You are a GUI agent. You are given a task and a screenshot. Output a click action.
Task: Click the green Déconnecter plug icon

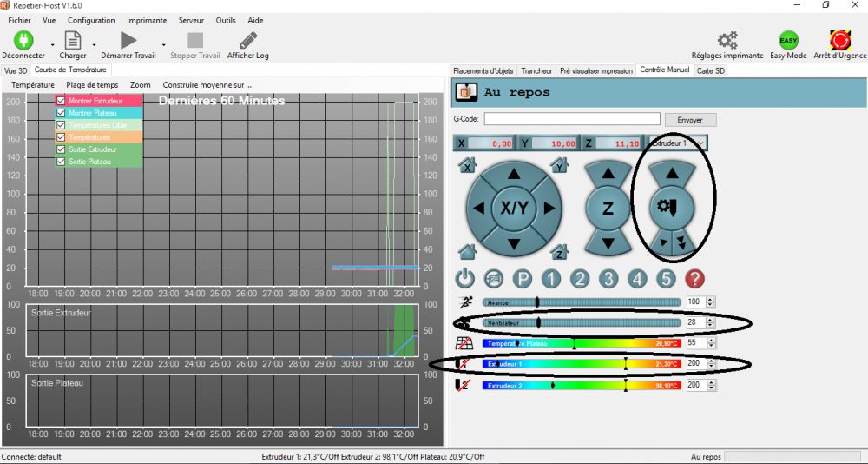click(23, 40)
